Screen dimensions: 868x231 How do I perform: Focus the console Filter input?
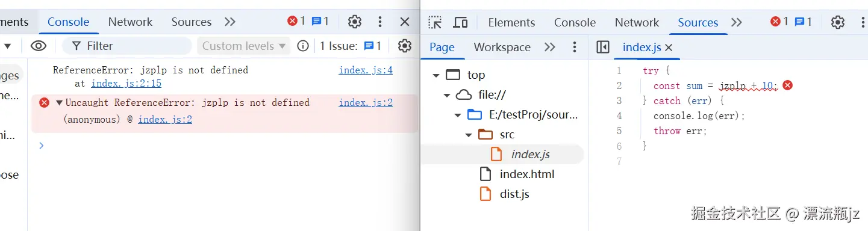[127, 46]
